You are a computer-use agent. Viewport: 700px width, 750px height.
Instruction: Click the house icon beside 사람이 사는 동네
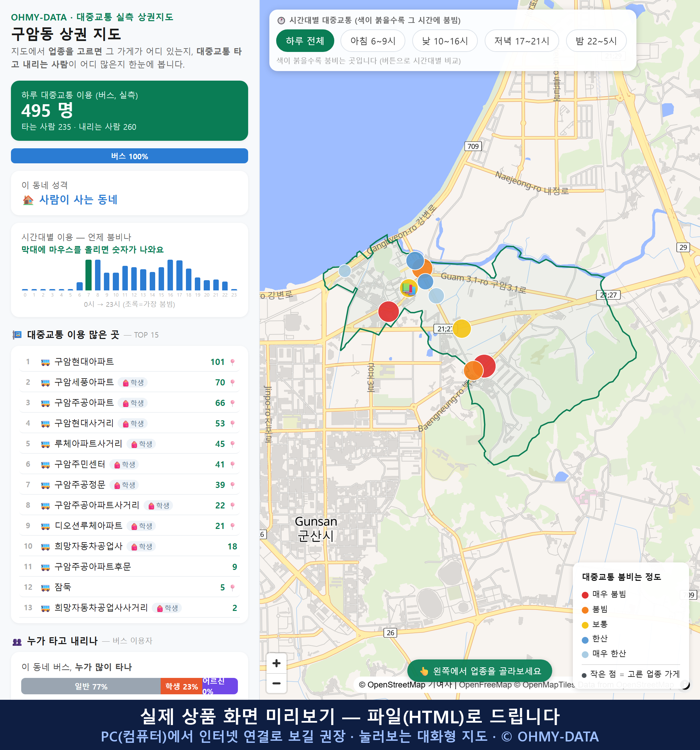[28, 200]
